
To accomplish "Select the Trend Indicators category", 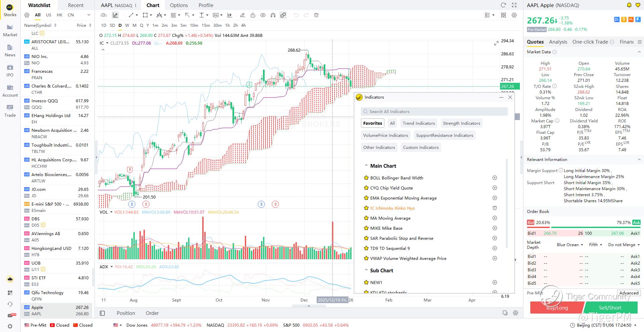I will click(419, 123).
